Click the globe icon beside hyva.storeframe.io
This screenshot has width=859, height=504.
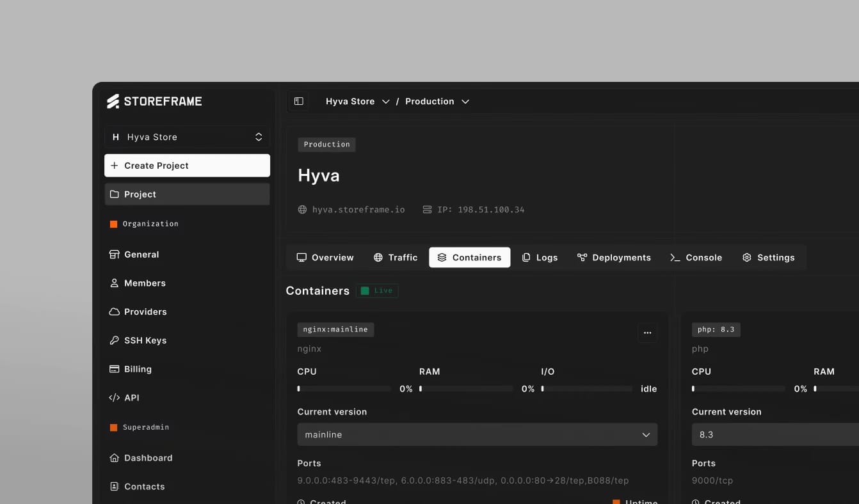pos(302,209)
